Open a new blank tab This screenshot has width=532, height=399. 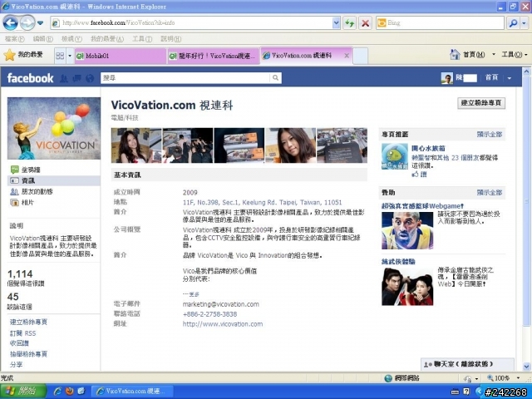(360, 56)
